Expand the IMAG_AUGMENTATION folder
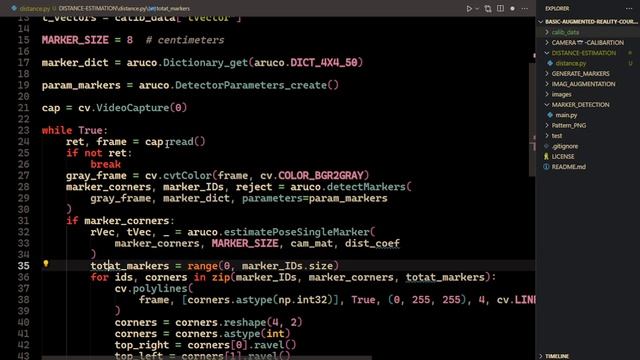 [583, 84]
